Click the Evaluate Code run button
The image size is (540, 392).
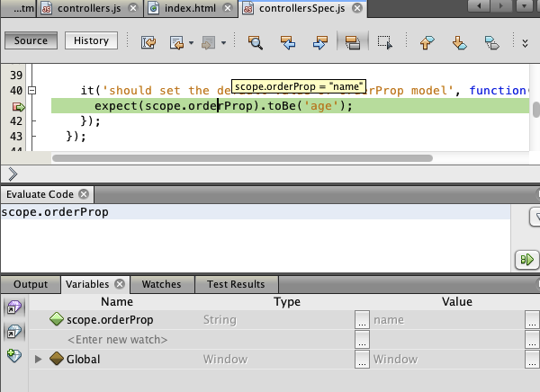click(526, 260)
